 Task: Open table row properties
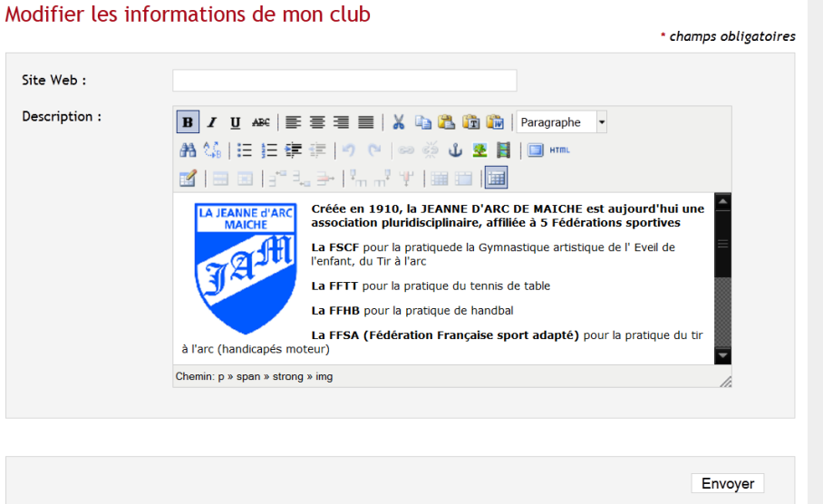pos(220,179)
